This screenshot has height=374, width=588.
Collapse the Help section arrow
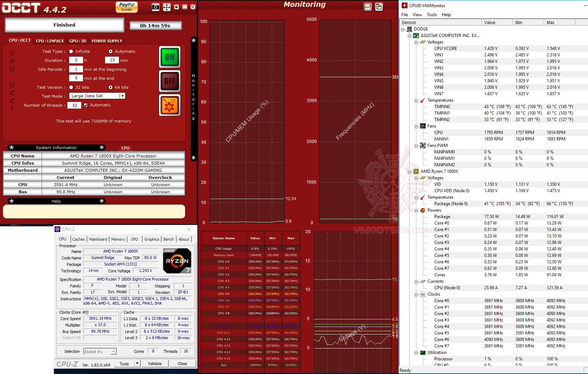102,201
